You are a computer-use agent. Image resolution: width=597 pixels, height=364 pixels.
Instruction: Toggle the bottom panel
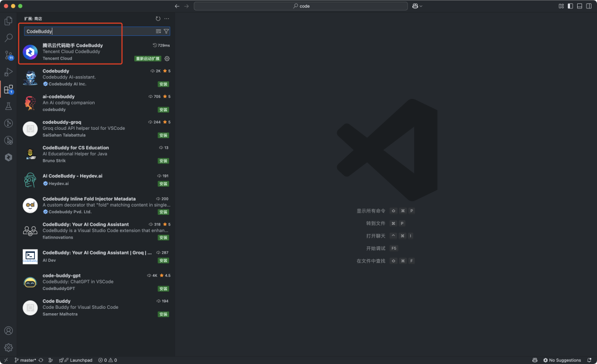tap(579, 6)
